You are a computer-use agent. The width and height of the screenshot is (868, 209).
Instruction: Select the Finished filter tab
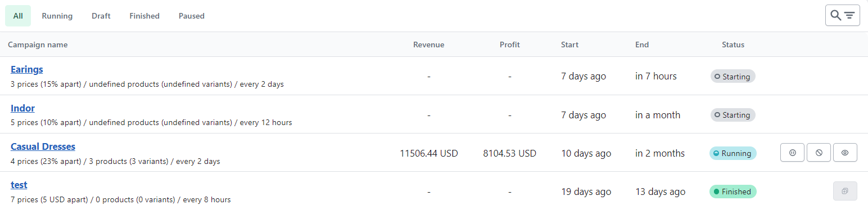coord(144,16)
